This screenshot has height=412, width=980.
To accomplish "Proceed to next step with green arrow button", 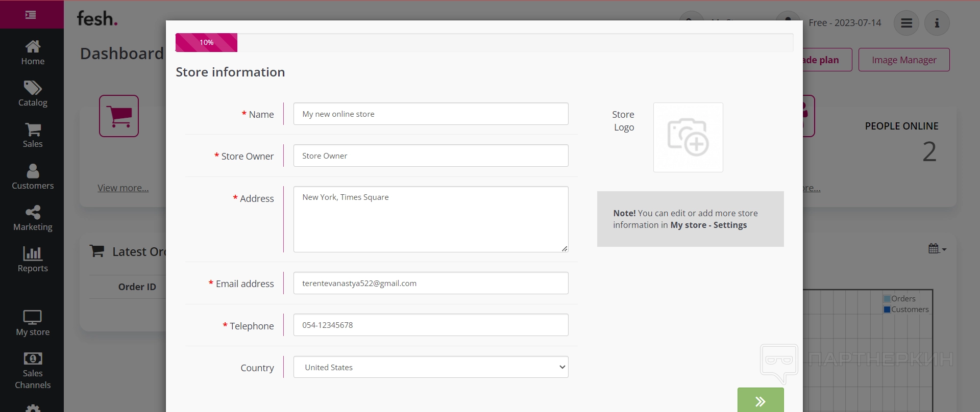I will tap(761, 401).
